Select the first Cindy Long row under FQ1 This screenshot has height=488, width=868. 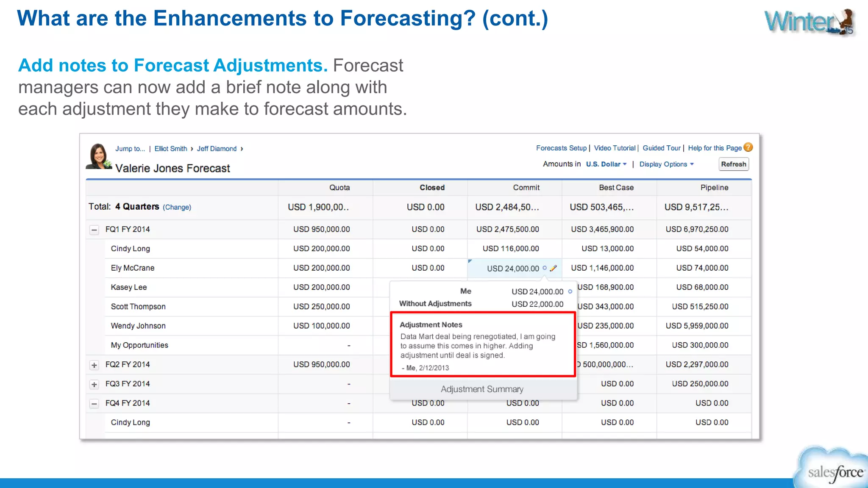click(x=428, y=249)
